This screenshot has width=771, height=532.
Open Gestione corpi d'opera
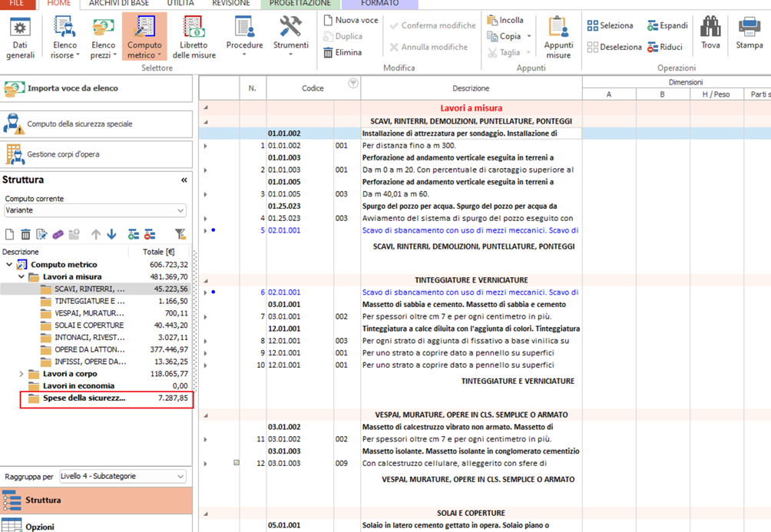(96, 154)
